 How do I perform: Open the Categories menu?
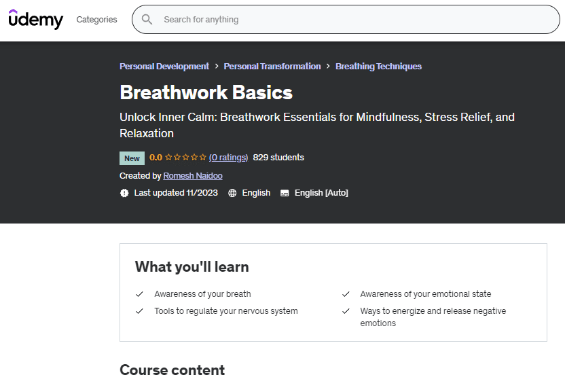[x=96, y=20]
